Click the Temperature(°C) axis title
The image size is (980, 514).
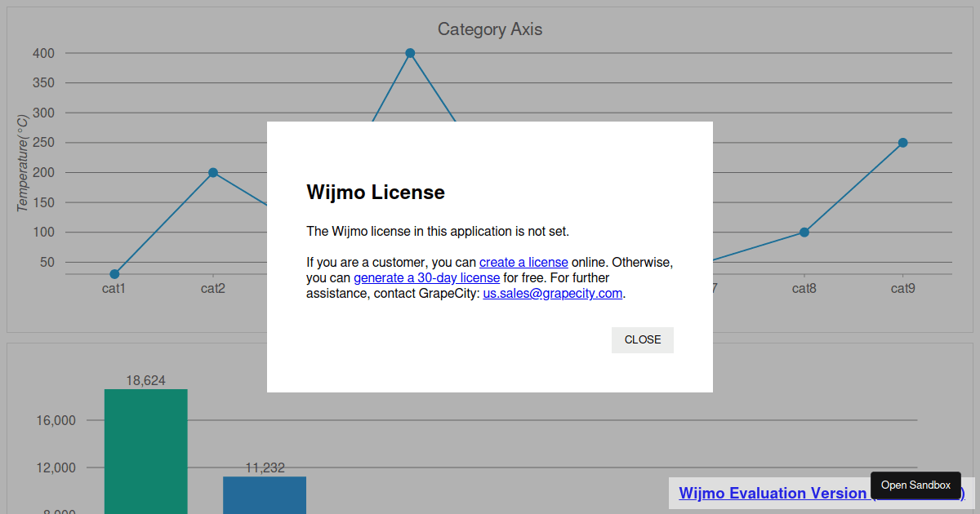click(x=23, y=163)
